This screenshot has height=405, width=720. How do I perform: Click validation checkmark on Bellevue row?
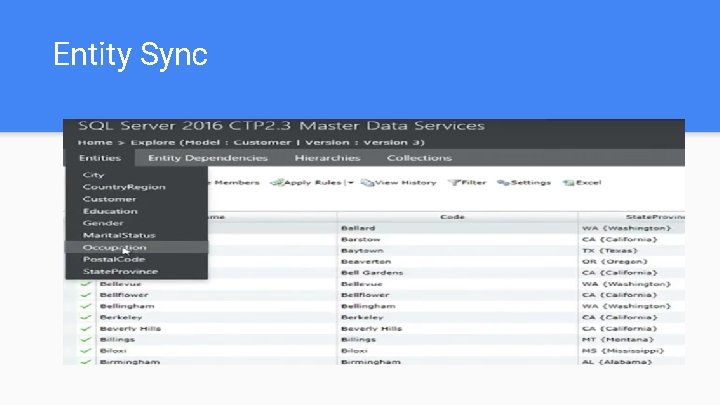pos(85,284)
